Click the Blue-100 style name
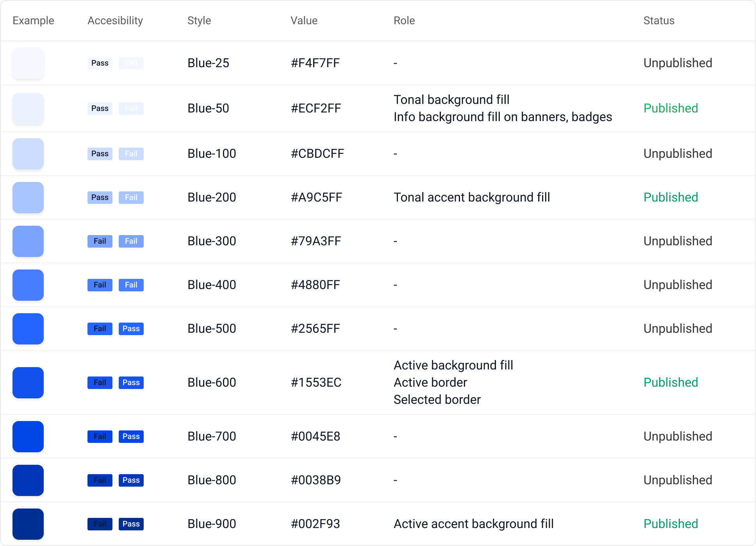Viewport: 756px width, 546px height. click(212, 154)
